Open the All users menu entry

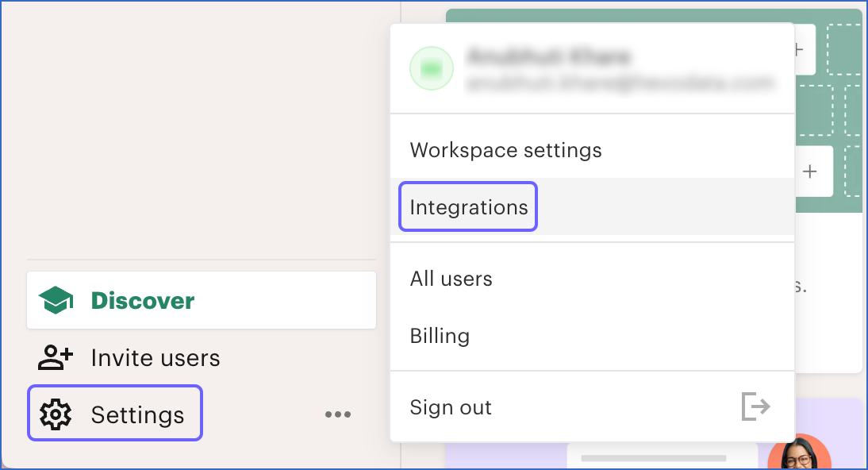pyautogui.click(x=451, y=279)
